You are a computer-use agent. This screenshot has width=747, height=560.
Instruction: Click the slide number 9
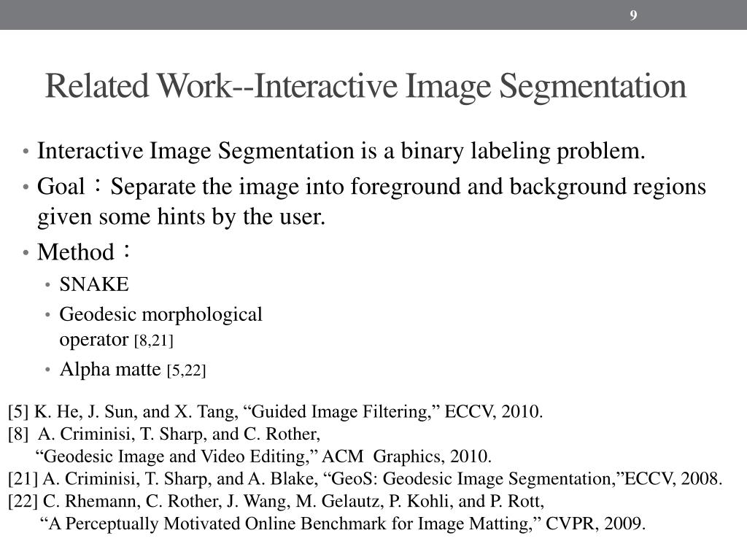(633, 15)
